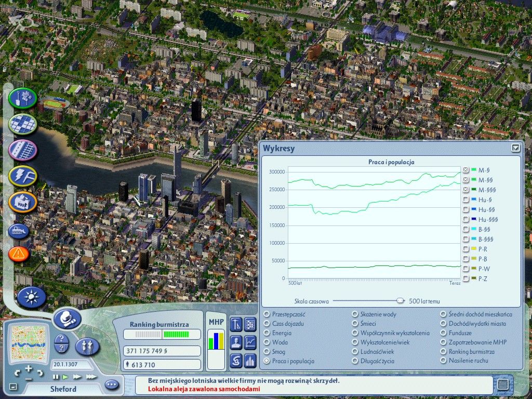Viewport: 532px width, 399px height.
Task: Uncheck the M-§§ graph line checkbox
Action: (466, 179)
